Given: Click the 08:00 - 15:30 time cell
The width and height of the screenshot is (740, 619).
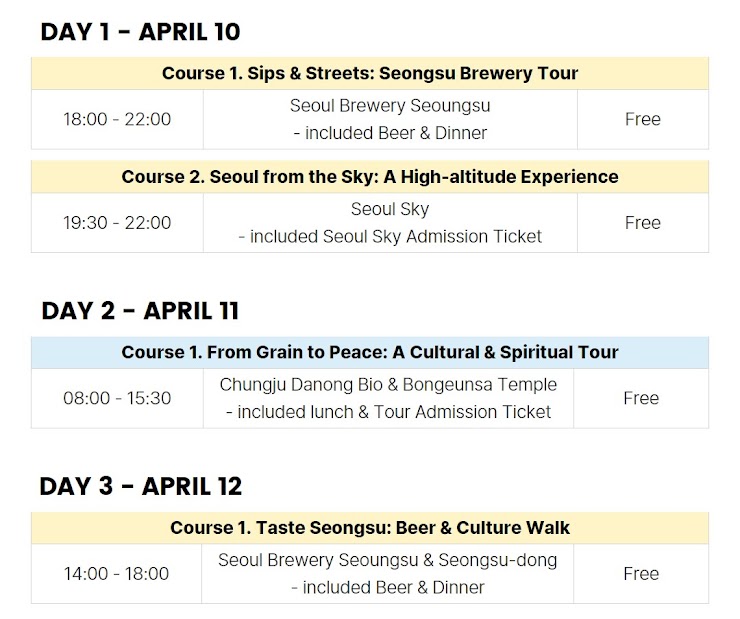Looking at the screenshot, I should tap(117, 398).
